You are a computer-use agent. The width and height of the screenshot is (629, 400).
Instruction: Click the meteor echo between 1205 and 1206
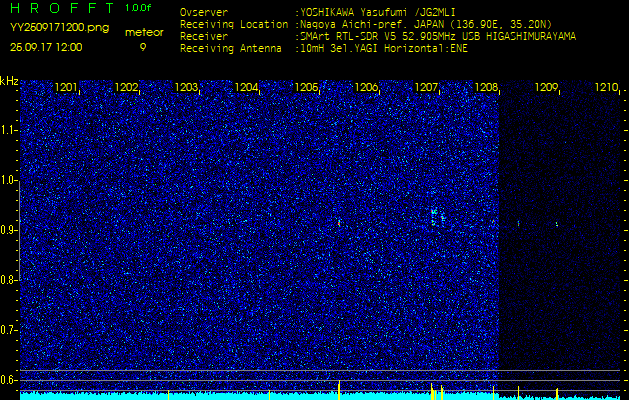point(339,223)
